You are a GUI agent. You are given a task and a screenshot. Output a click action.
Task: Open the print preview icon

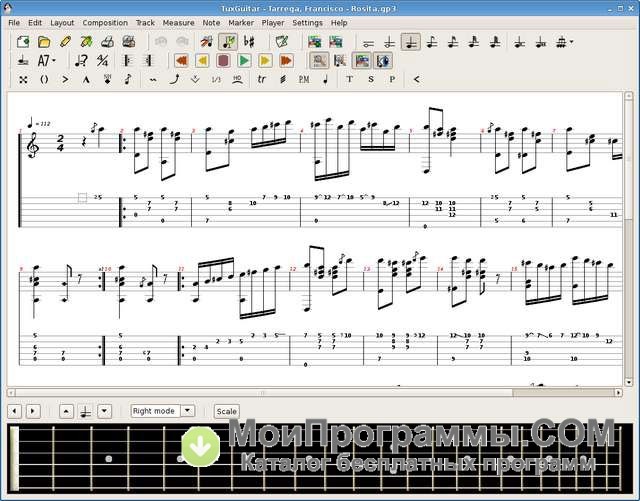[129, 42]
